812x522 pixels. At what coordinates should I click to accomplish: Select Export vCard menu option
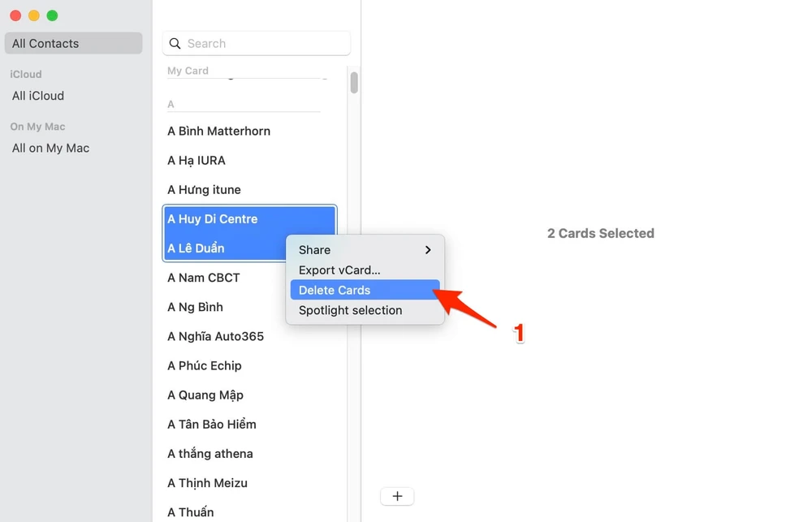coord(339,270)
